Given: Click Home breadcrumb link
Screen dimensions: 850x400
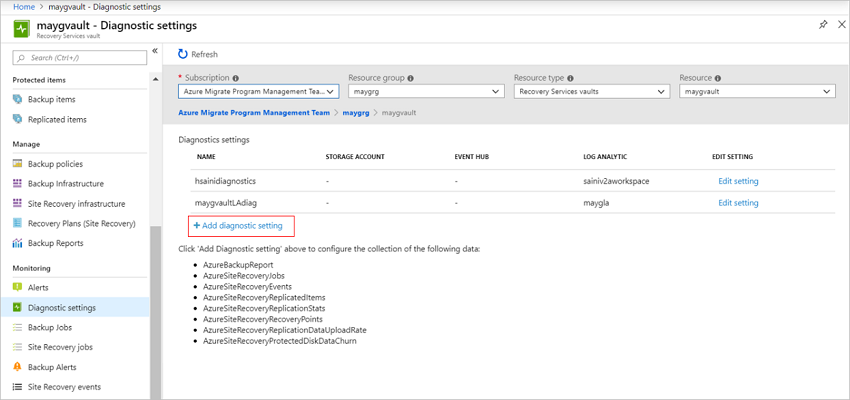Looking at the screenshot, I should coord(24,7).
